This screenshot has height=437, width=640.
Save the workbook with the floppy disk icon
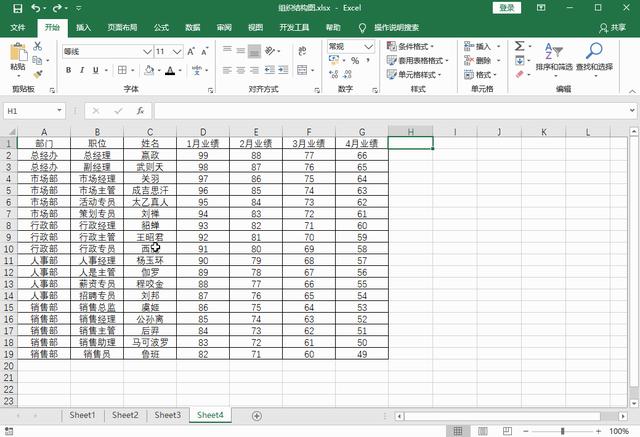click(x=18, y=8)
